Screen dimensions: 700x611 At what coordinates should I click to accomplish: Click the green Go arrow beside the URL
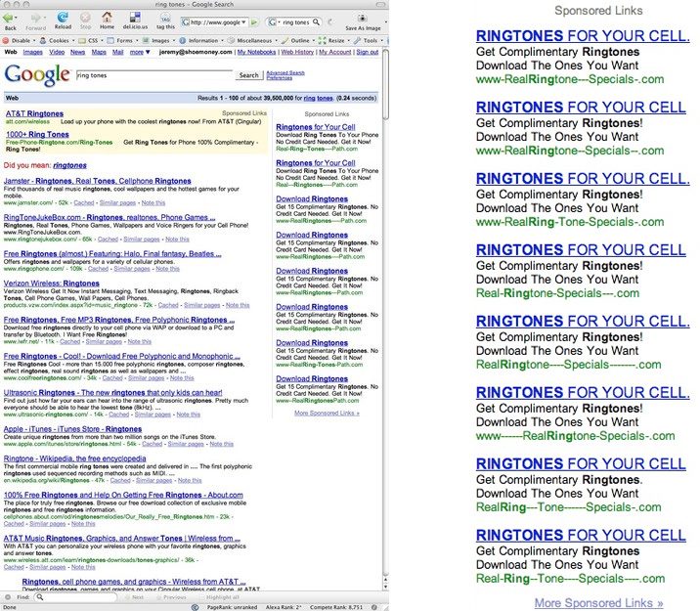(x=254, y=22)
